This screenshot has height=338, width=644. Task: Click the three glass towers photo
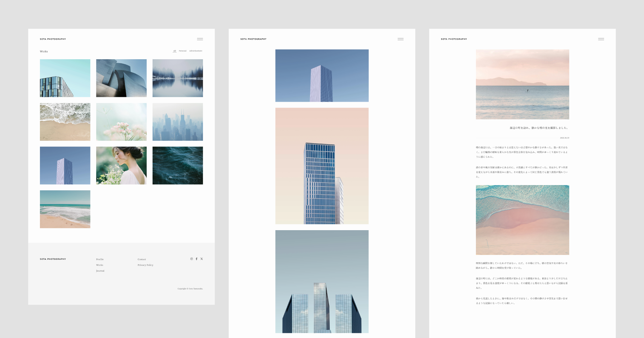coord(322,282)
